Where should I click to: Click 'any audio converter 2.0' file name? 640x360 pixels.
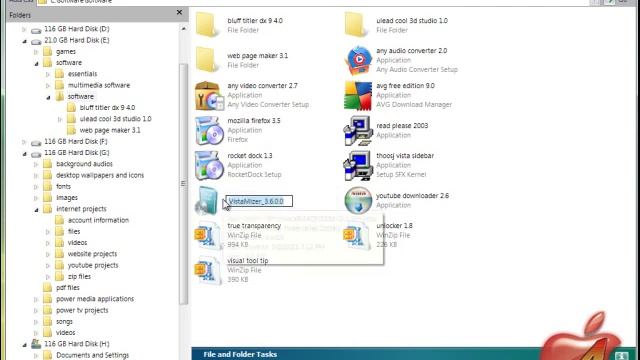click(411, 51)
